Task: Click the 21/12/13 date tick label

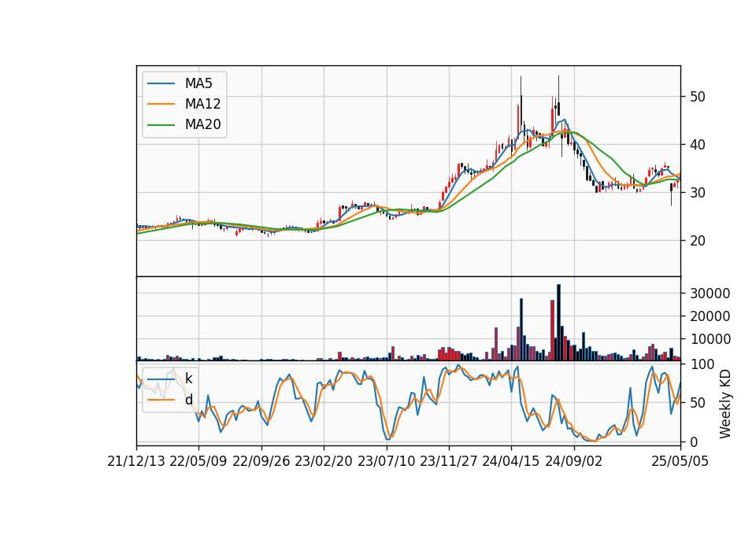Action: [x=136, y=461]
